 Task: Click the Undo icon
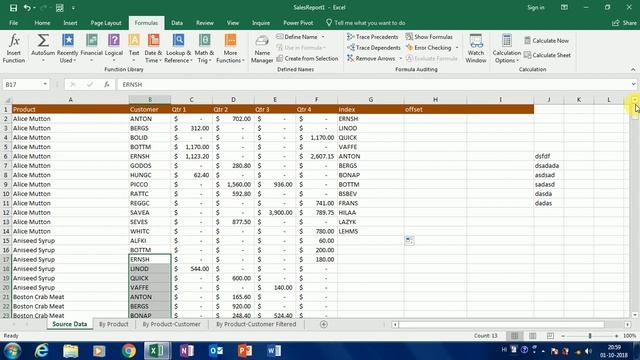coord(27,7)
